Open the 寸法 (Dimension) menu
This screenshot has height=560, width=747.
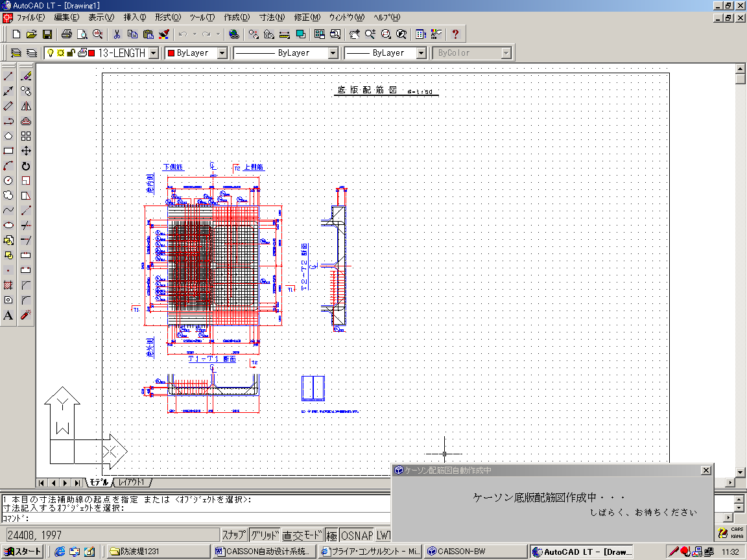click(271, 17)
